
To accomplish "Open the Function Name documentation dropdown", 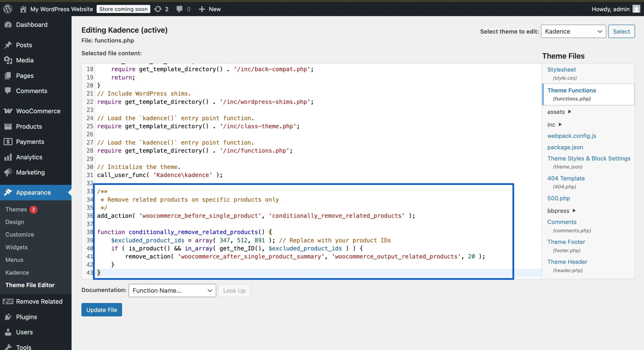I will pos(172,290).
